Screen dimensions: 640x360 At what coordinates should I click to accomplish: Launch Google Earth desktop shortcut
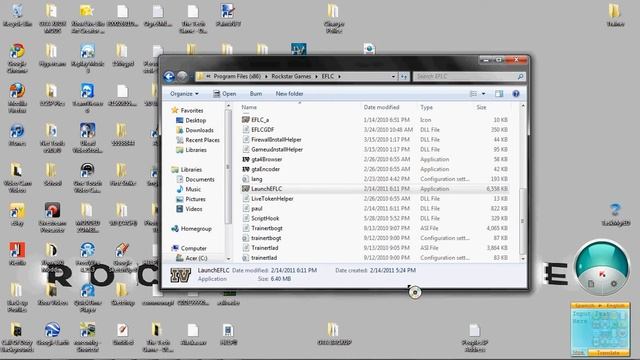53,334
